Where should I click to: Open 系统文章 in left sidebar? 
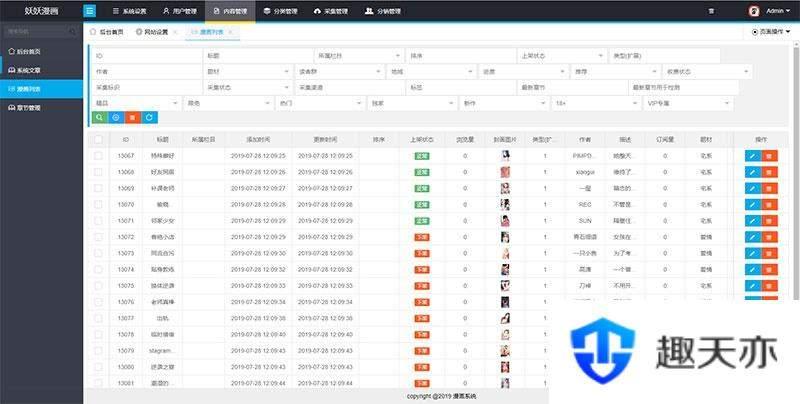click(41, 70)
